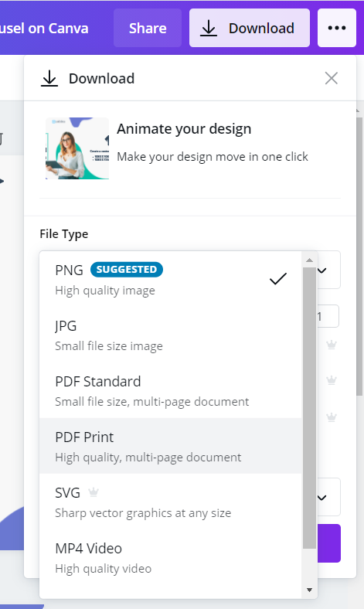Open the three-dots more options menu
The height and width of the screenshot is (609, 364).
click(x=337, y=28)
